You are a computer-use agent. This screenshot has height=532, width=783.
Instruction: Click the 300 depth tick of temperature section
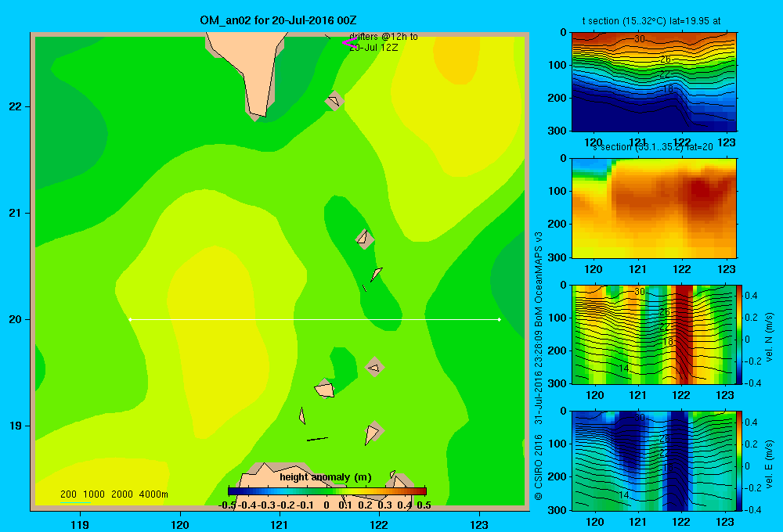(557, 131)
